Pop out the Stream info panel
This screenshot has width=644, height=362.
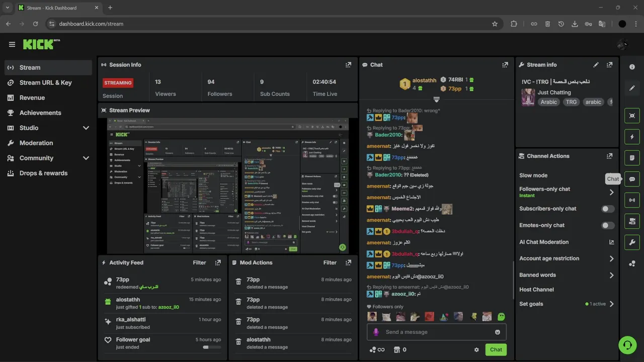pyautogui.click(x=609, y=65)
